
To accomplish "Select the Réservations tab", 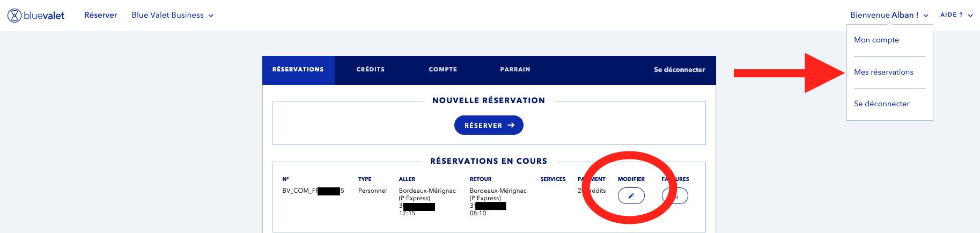I will [x=298, y=70].
